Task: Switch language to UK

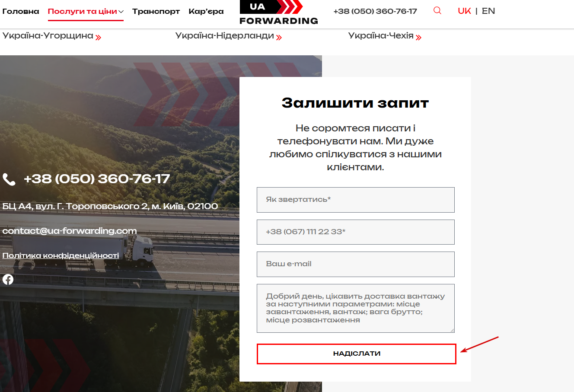Action: [x=465, y=11]
